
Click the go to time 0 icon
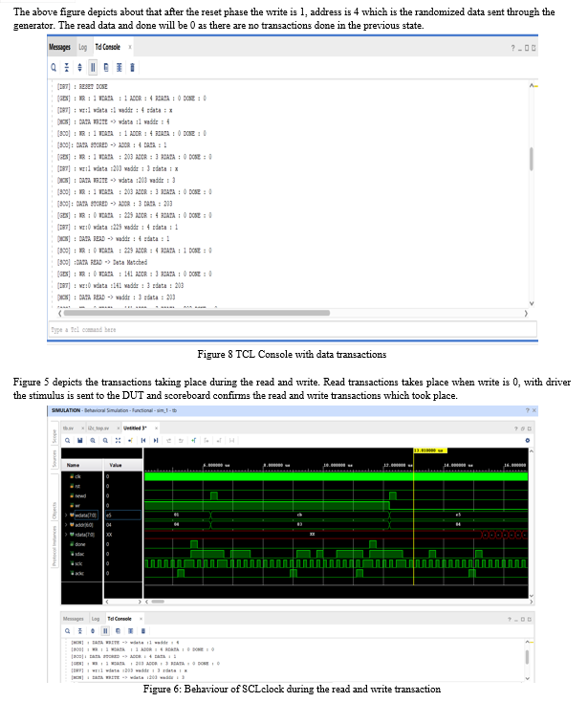(x=143, y=441)
